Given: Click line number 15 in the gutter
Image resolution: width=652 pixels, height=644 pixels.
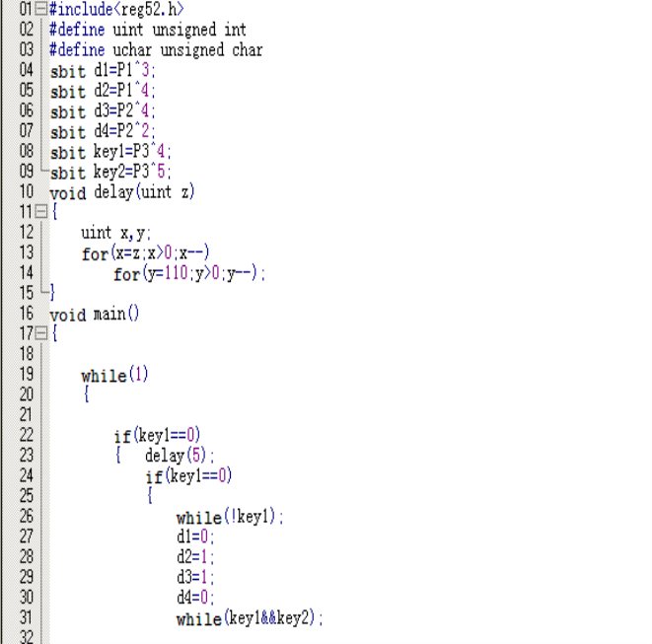Looking at the screenshot, I should point(27,293).
